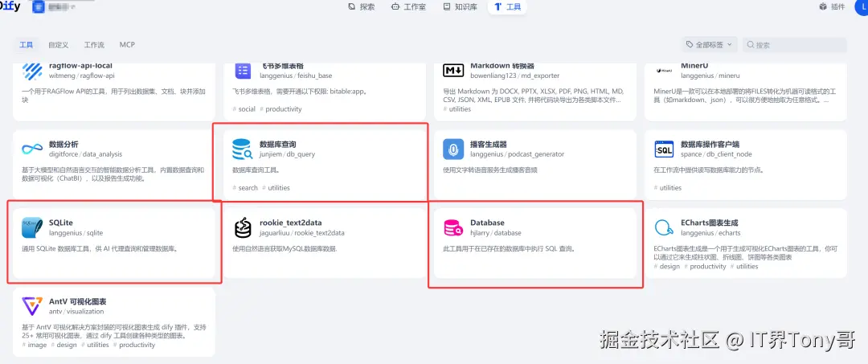The width and height of the screenshot is (868, 364).
Task: Click the antv / visualization author text
Action: [x=76, y=312]
